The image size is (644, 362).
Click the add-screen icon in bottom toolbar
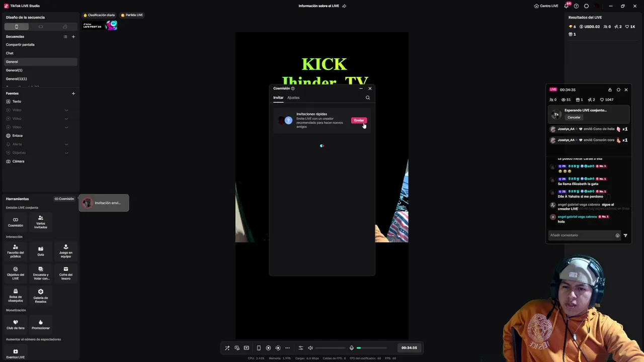point(247,348)
